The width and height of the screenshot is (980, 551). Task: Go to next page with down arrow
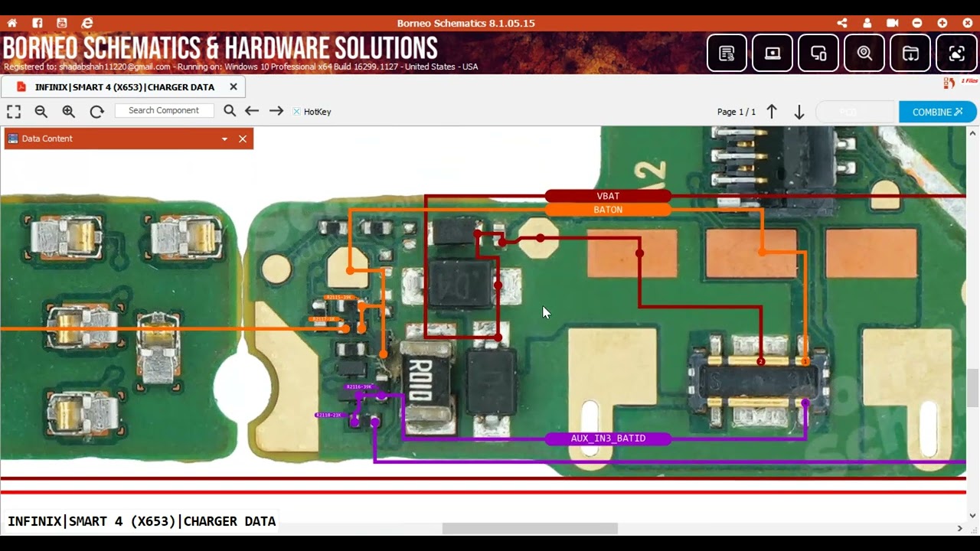click(x=799, y=112)
